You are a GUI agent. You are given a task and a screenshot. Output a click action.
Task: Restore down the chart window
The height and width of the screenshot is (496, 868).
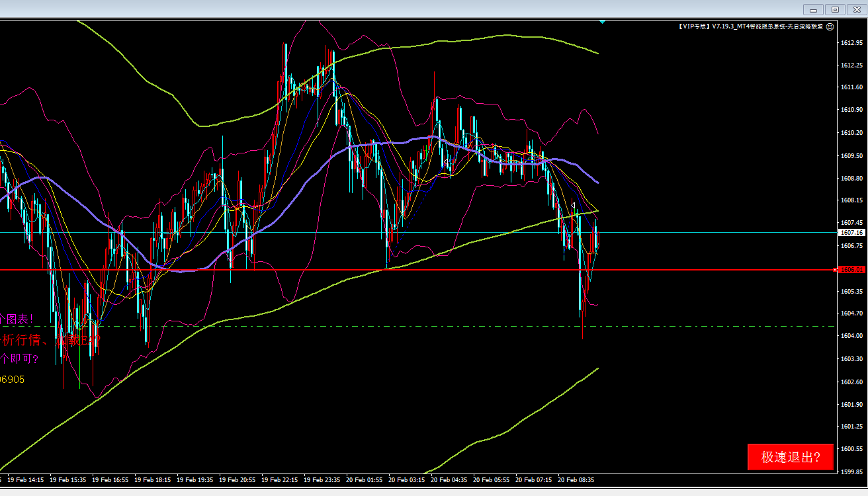(x=835, y=9)
